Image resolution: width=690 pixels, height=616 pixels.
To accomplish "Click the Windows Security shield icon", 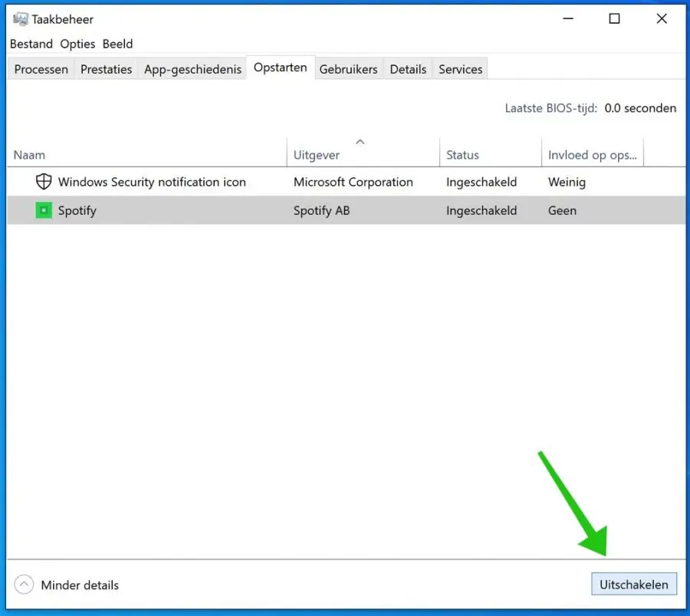I will click(44, 181).
